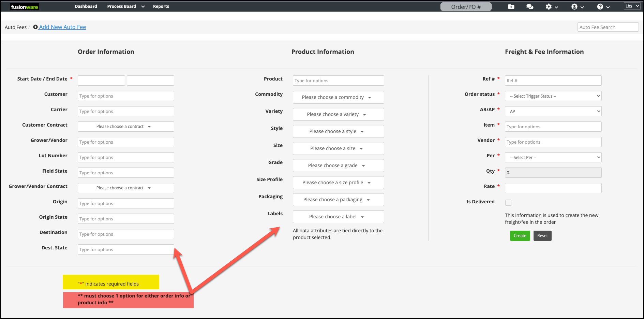Screen dimensions: 644x319
Task: Open the chat messages icon
Action: click(529, 6)
